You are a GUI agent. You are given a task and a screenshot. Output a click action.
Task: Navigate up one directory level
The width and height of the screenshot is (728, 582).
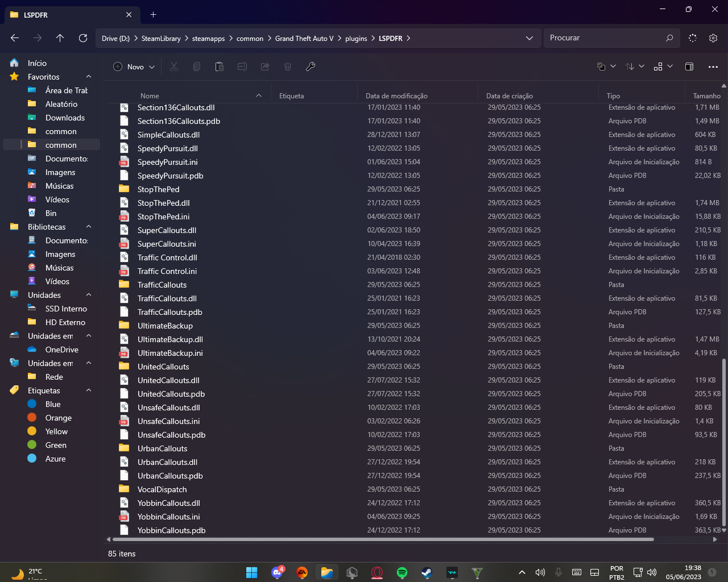click(60, 38)
